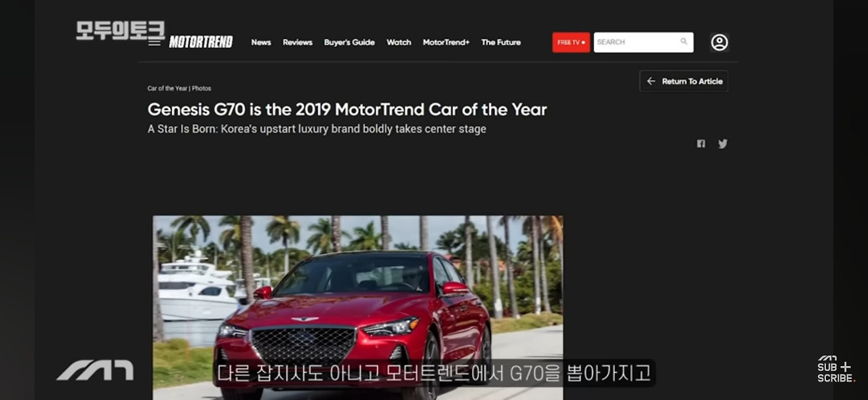Click the search magnifier icon
The image size is (868, 400).
click(684, 42)
